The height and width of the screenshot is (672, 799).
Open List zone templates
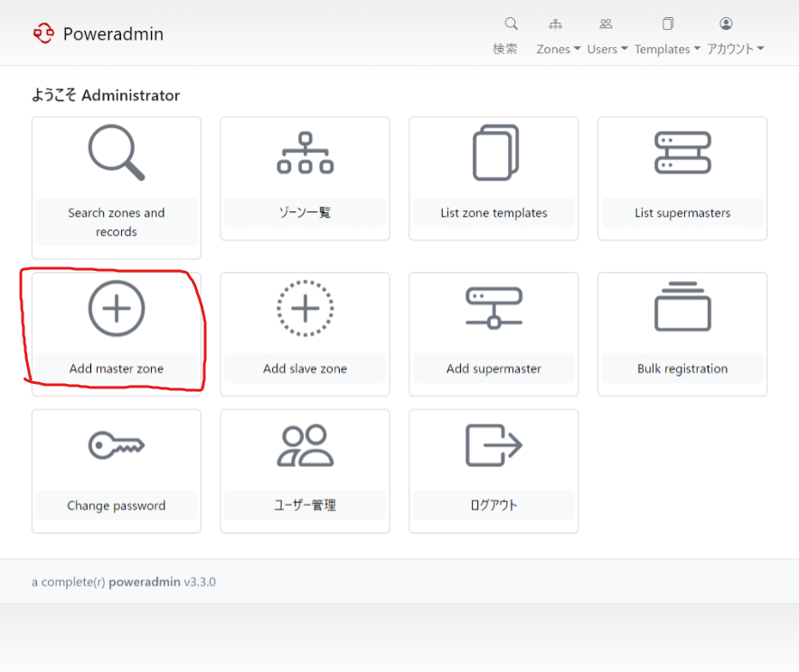point(493,213)
